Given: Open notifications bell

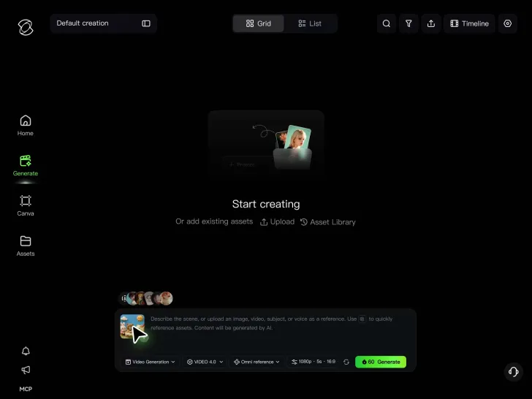Looking at the screenshot, I should 26,351.
